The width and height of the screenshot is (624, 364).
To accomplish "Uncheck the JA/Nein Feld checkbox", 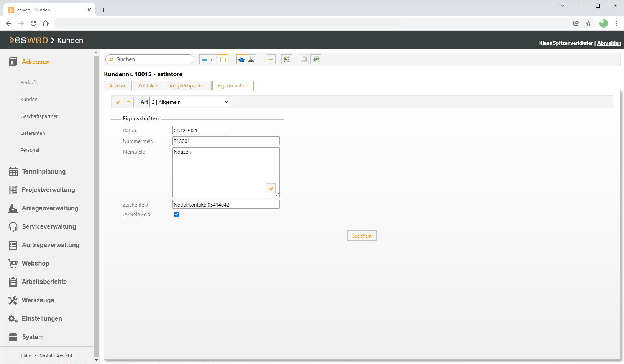I will point(177,215).
